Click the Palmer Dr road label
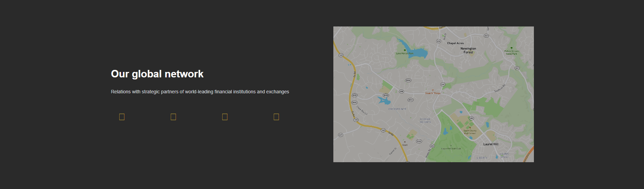 pos(393,151)
